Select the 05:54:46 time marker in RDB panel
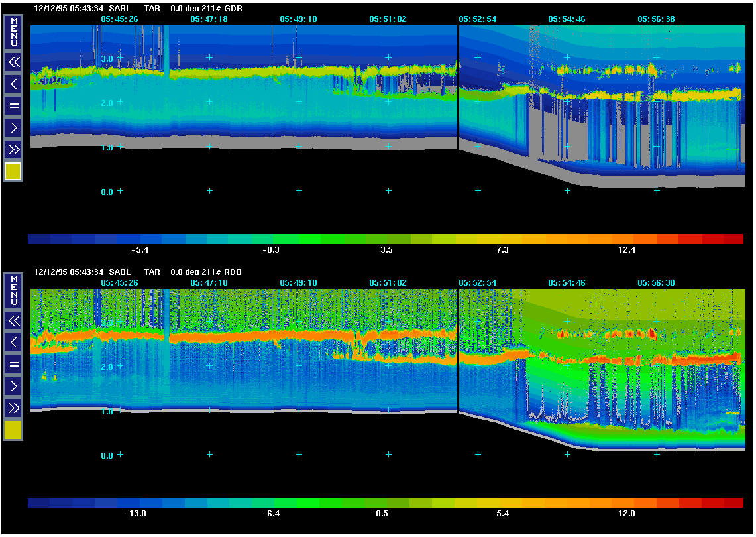This screenshot has width=756, height=537. (567, 282)
